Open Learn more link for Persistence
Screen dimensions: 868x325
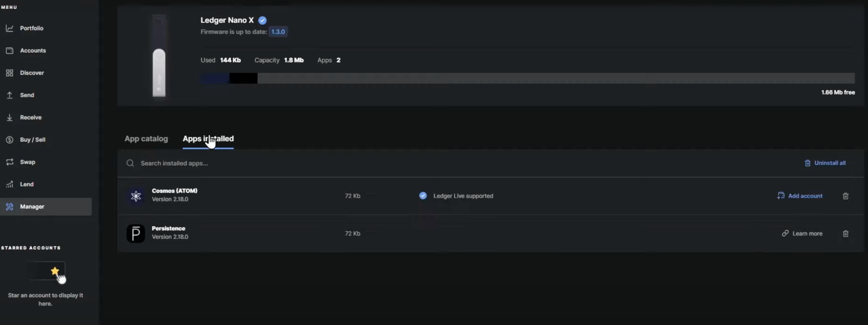tap(802, 233)
